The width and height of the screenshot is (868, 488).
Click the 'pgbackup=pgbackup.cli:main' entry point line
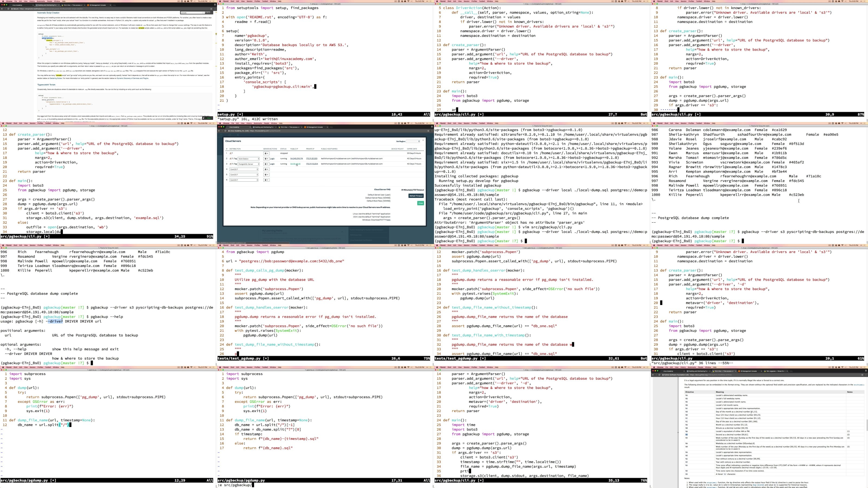(x=283, y=86)
